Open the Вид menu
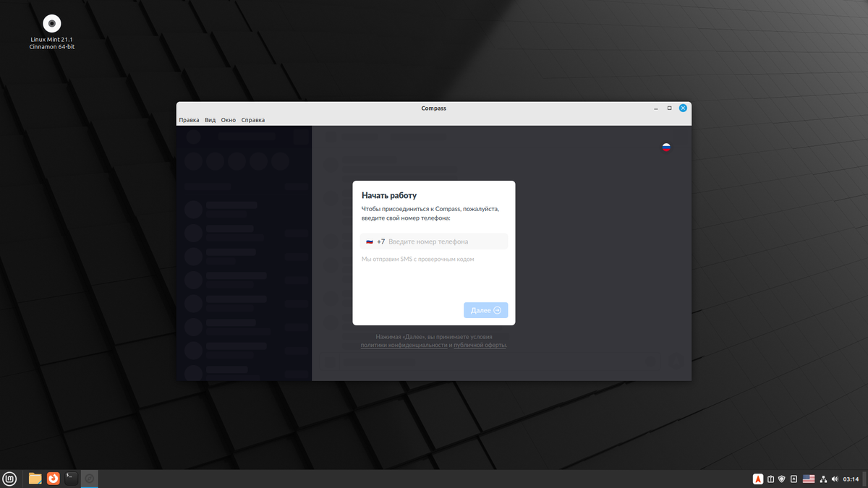 [210, 120]
